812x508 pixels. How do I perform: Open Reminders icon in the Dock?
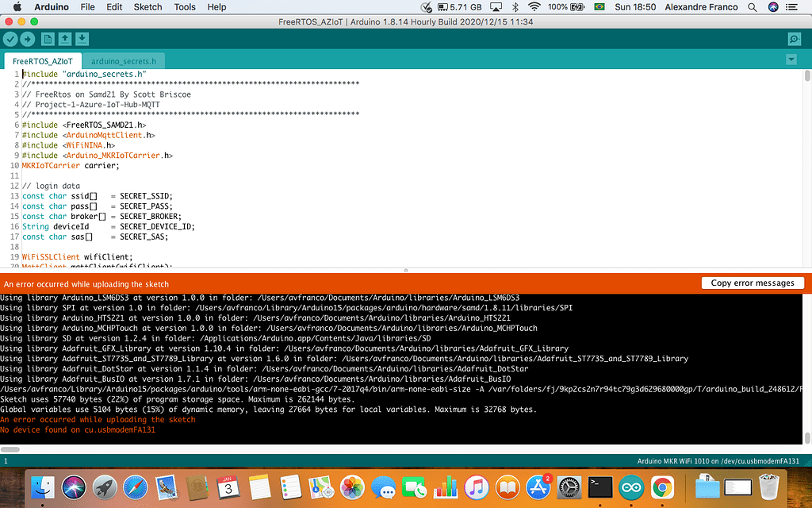(290, 487)
